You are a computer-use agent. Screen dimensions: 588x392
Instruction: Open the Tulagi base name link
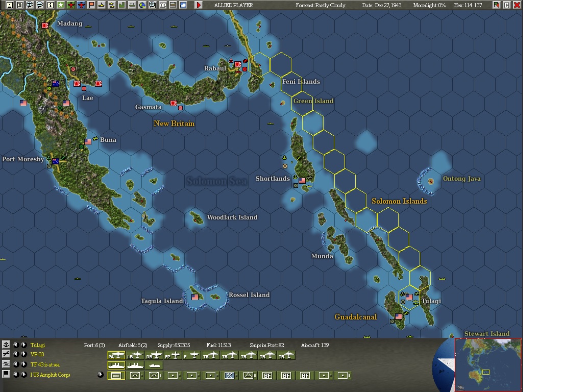pos(37,345)
